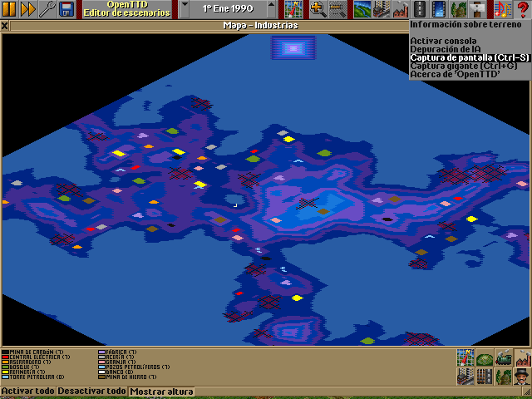Move the date back with the down arrow
The height and width of the screenshot is (399, 532).
click(185, 9)
